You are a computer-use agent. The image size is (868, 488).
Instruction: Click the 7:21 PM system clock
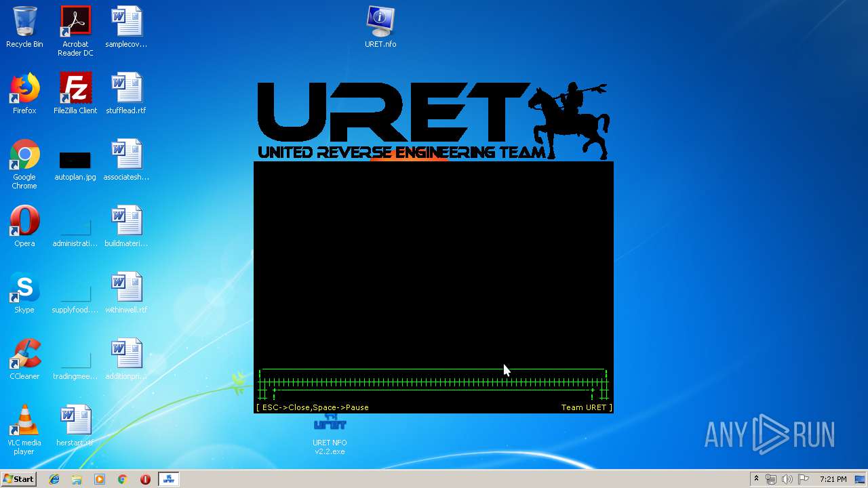click(833, 479)
